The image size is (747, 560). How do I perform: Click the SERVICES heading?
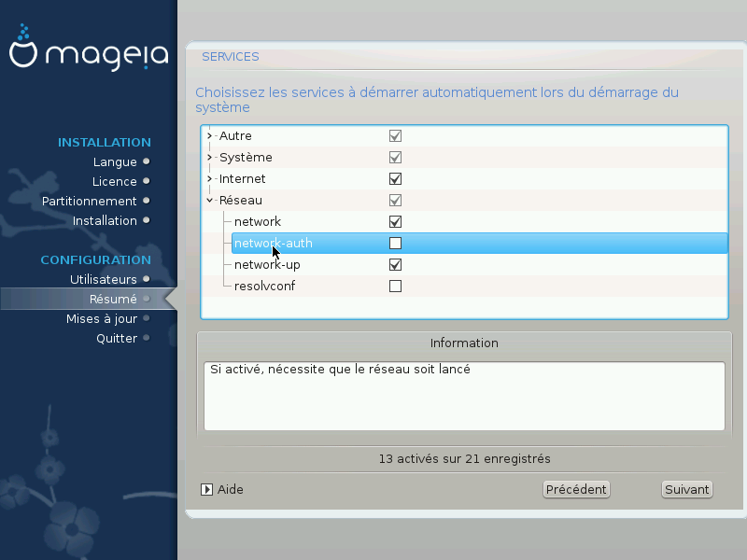231,57
